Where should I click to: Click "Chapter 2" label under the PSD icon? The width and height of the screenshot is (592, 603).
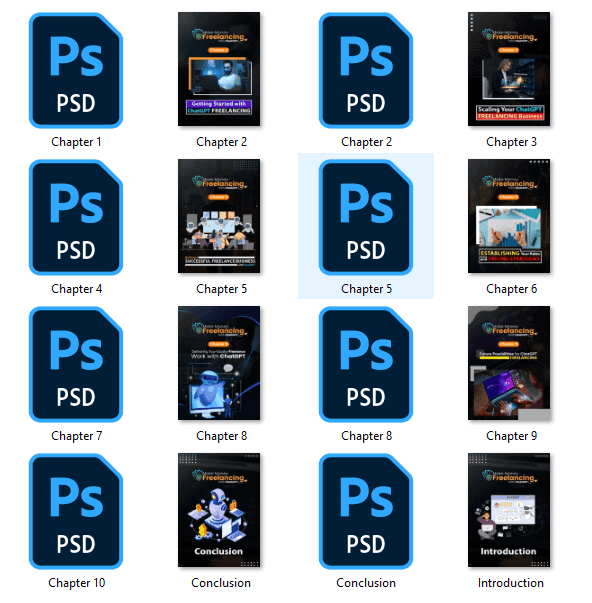coord(366,142)
